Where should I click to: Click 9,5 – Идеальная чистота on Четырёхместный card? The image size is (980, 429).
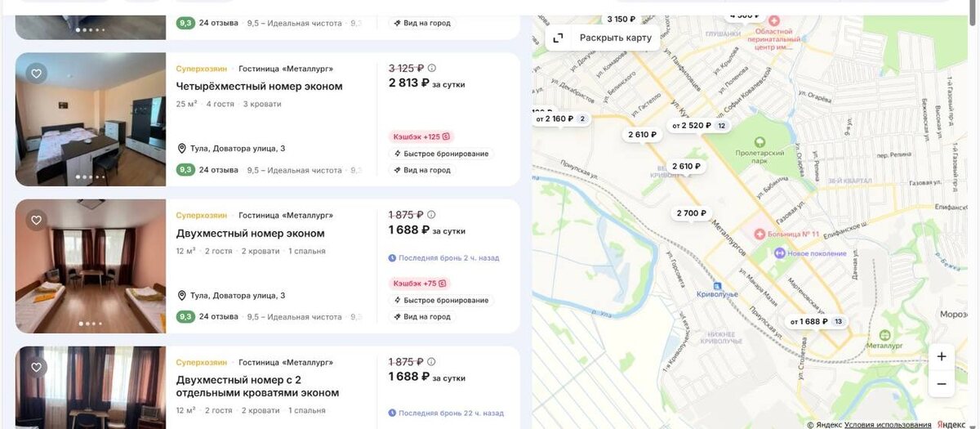click(x=295, y=170)
